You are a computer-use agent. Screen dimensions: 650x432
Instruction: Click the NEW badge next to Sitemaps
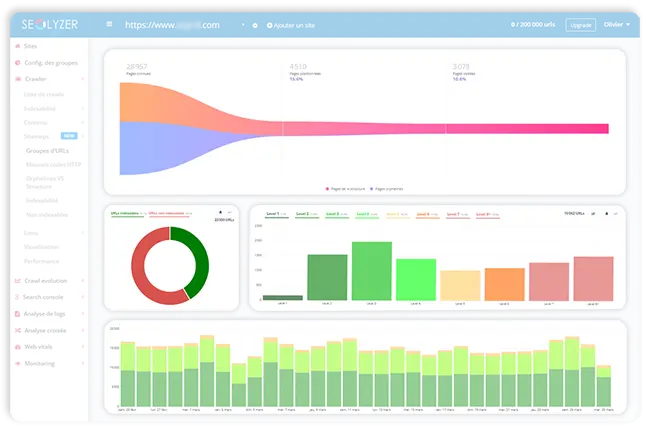click(69, 136)
